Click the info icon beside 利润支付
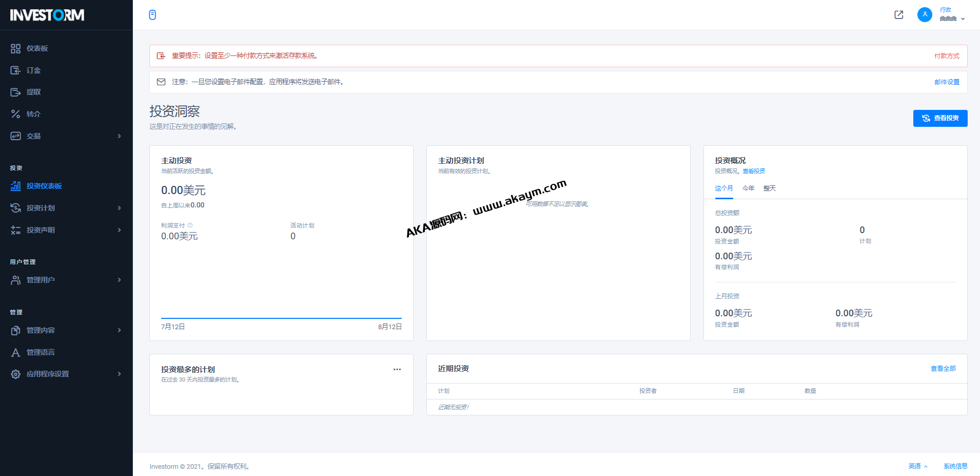The height and width of the screenshot is (476, 980). [190, 225]
